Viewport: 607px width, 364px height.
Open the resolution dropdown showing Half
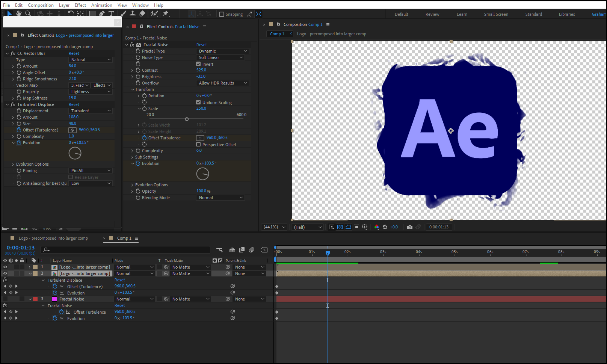pos(308,227)
